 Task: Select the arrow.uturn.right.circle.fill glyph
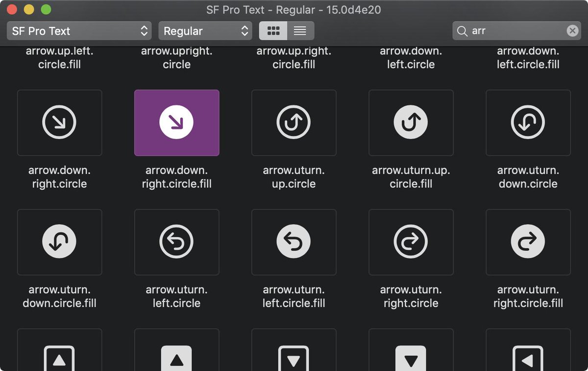click(x=528, y=242)
